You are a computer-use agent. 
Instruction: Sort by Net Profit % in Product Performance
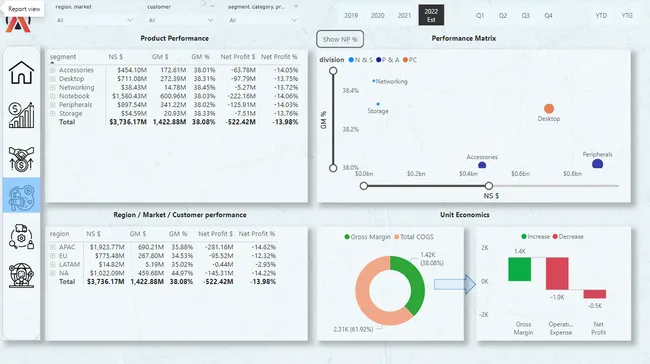279,57
